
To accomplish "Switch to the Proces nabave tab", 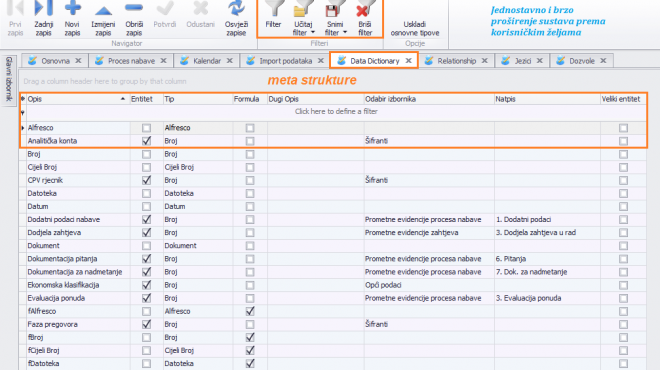I will [x=131, y=61].
